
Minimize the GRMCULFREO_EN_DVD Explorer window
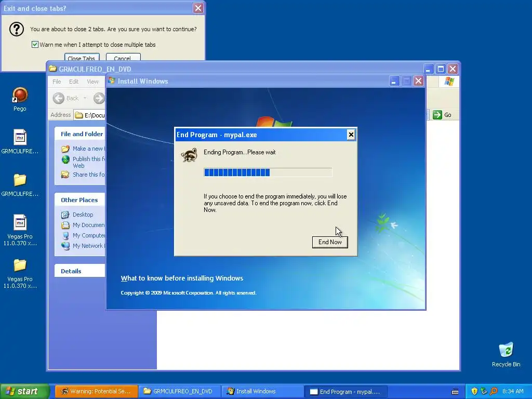429,69
